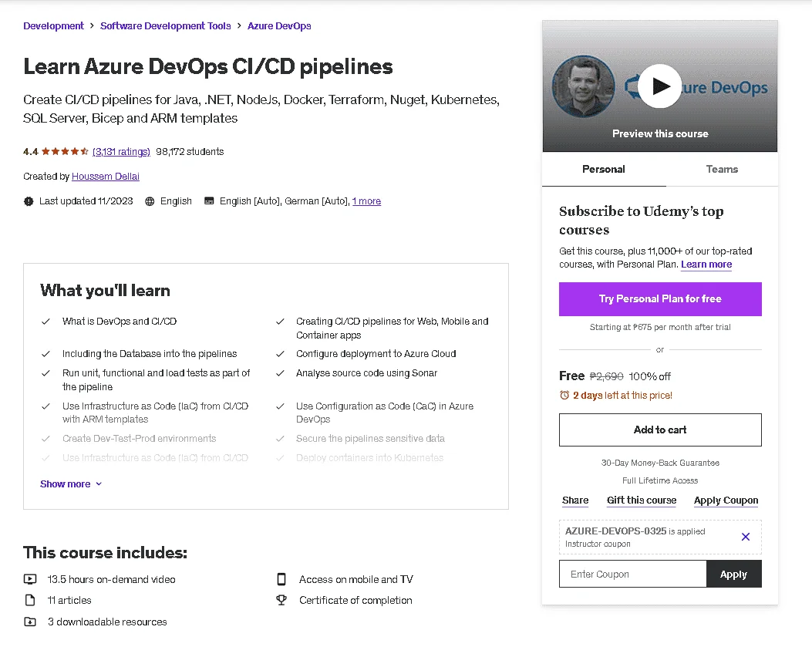Click the instructor photo in preview
The image size is (812, 647).
point(584,86)
